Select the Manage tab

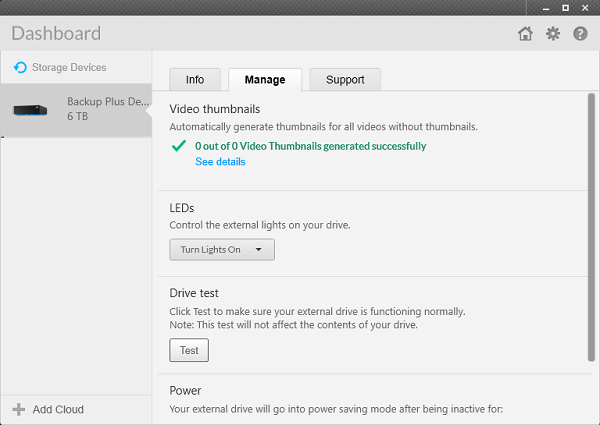point(265,80)
